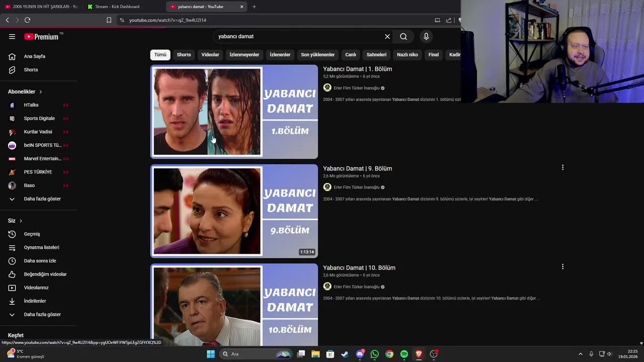The height and width of the screenshot is (362, 644).
Task: Play the 1. Bölüm video thumbnail
Action: click(234, 112)
